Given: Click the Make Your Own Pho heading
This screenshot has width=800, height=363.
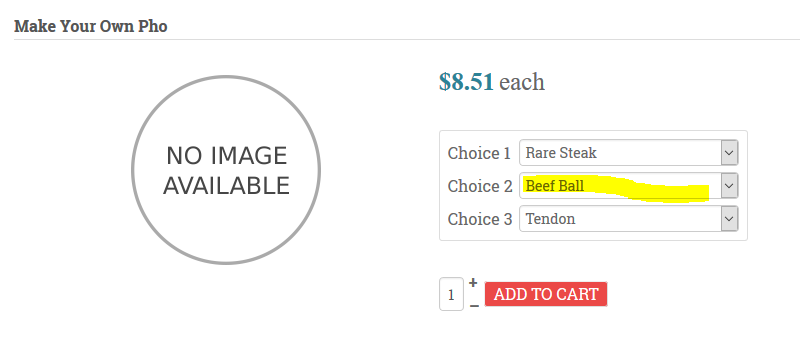Looking at the screenshot, I should pos(91,26).
